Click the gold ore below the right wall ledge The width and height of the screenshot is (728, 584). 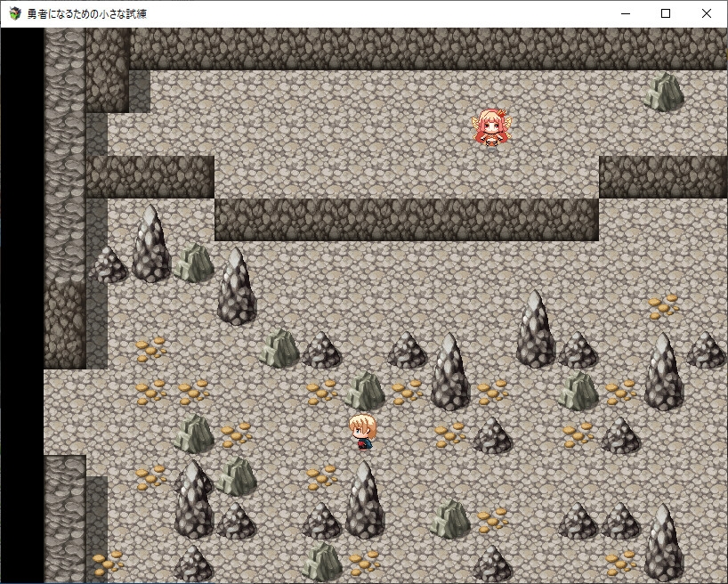(663, 306)
